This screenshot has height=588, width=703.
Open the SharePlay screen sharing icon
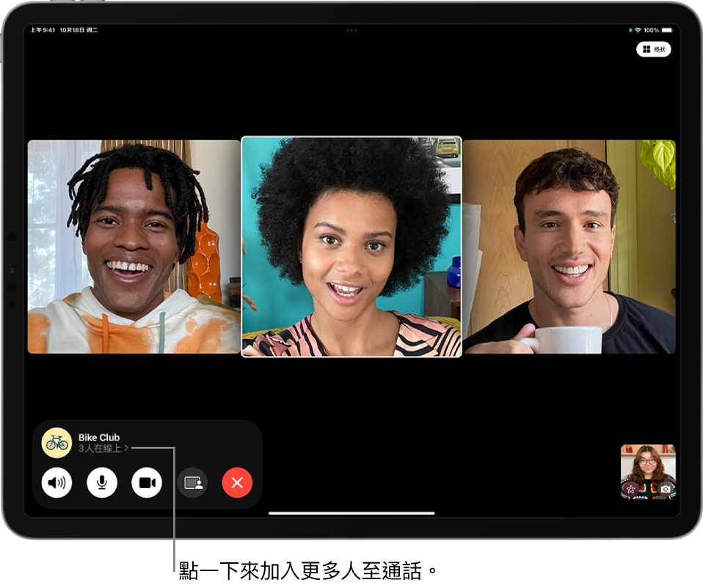pos(192,482)
